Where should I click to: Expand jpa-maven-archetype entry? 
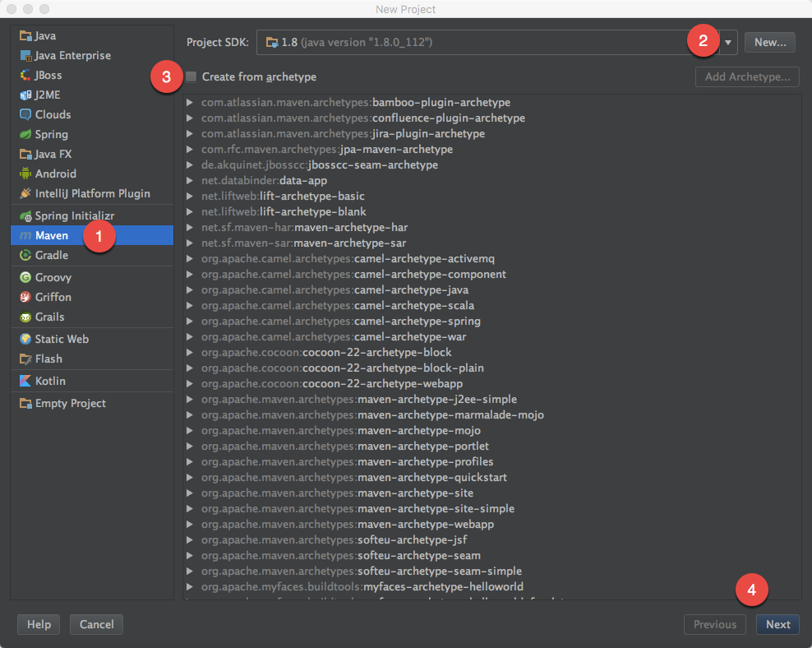190,149
